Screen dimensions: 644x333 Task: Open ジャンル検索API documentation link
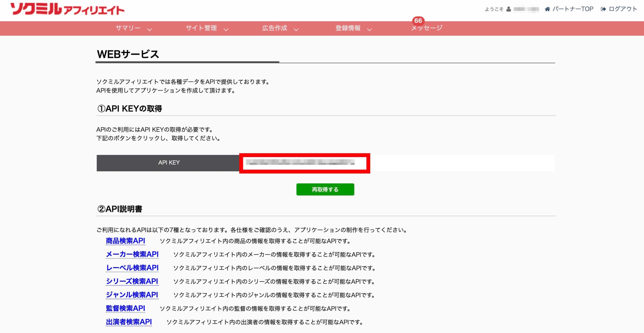coord(132,295)
